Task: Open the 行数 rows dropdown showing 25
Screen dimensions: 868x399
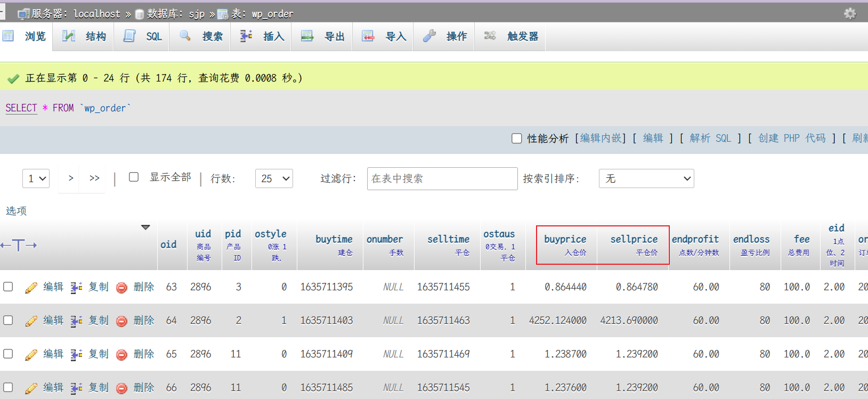Action: click(274, 178)
